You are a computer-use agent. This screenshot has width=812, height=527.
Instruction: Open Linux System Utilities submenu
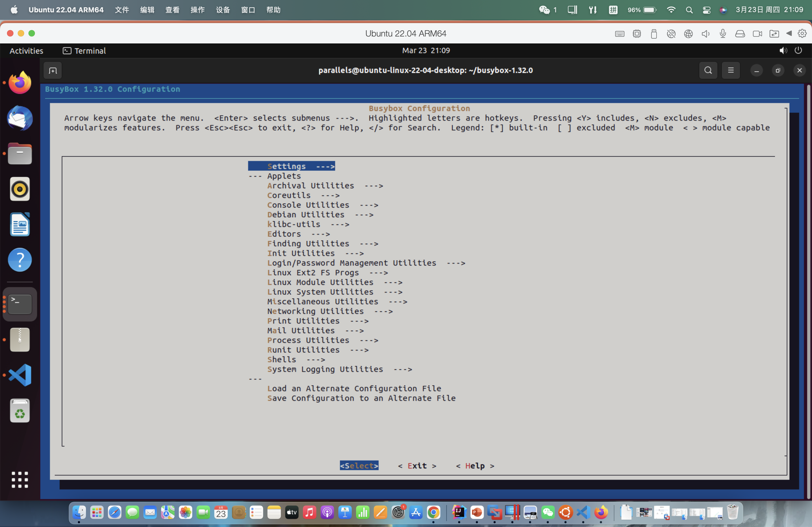tap(335, 292)
